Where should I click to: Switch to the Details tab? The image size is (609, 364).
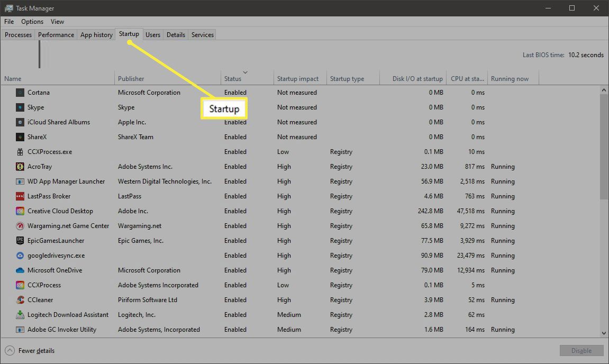tap(176, 34)
